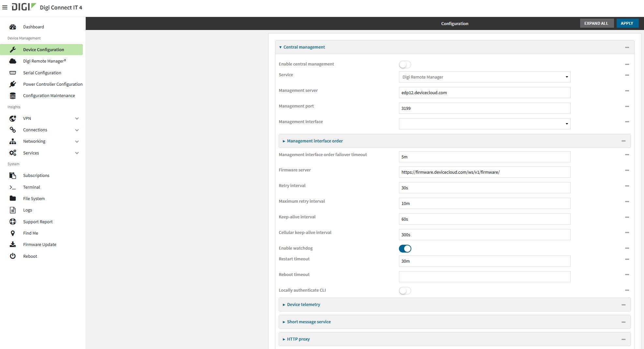The height and width of the screenshot is (349, 644).
Task: Click the File System folder icon
Action: pyautogui.click(x=13, y=198)
